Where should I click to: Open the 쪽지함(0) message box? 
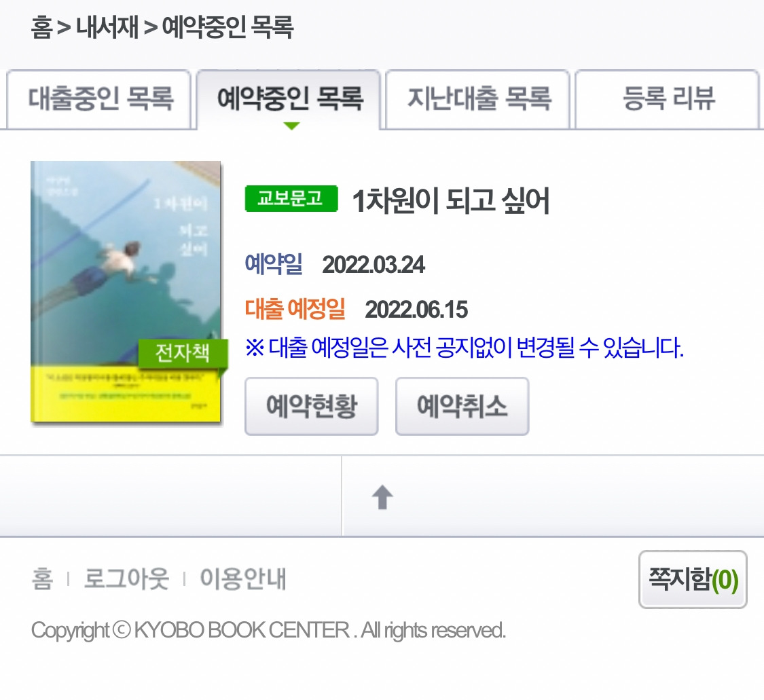[x=693, y=579]
